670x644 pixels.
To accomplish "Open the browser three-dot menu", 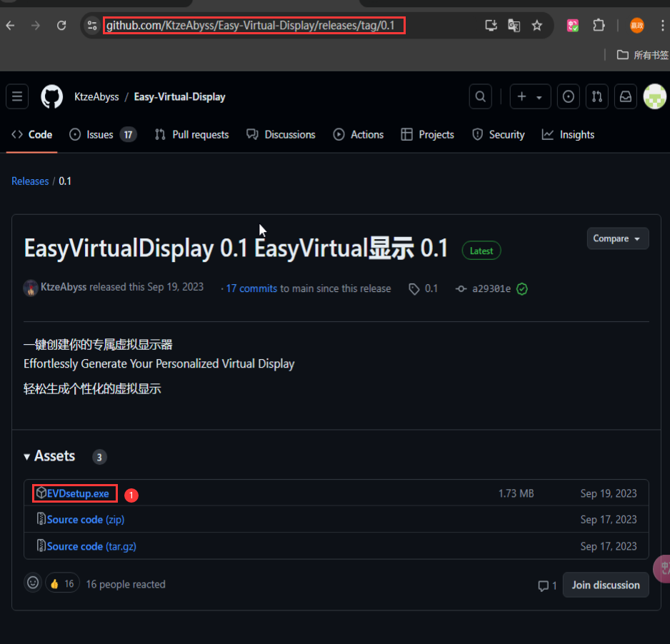I will pos(663,26).
